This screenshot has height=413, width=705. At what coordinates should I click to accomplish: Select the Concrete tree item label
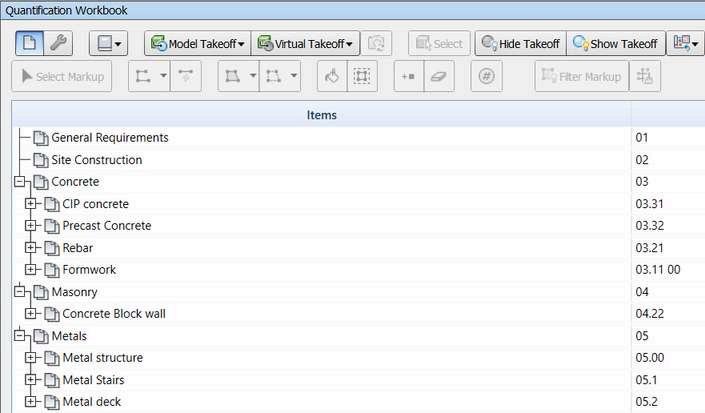75,182
